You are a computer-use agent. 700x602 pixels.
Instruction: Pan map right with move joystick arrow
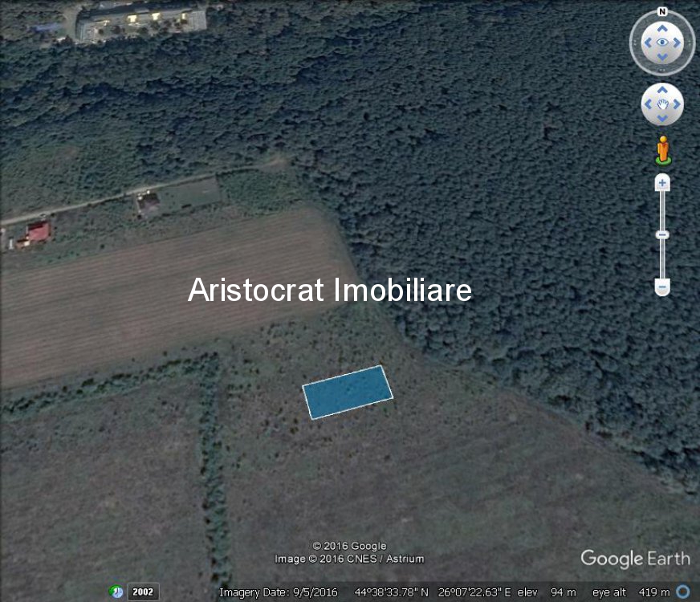pos(677,104)
